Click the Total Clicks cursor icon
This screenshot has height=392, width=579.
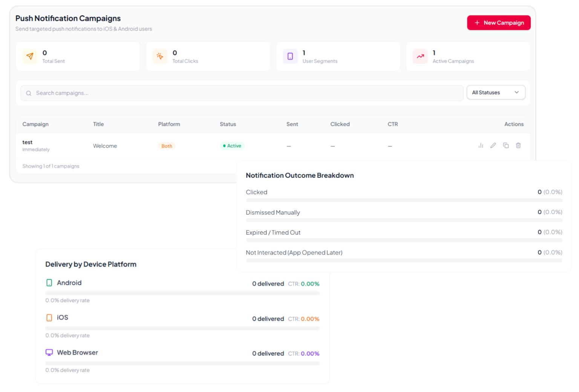160,57
